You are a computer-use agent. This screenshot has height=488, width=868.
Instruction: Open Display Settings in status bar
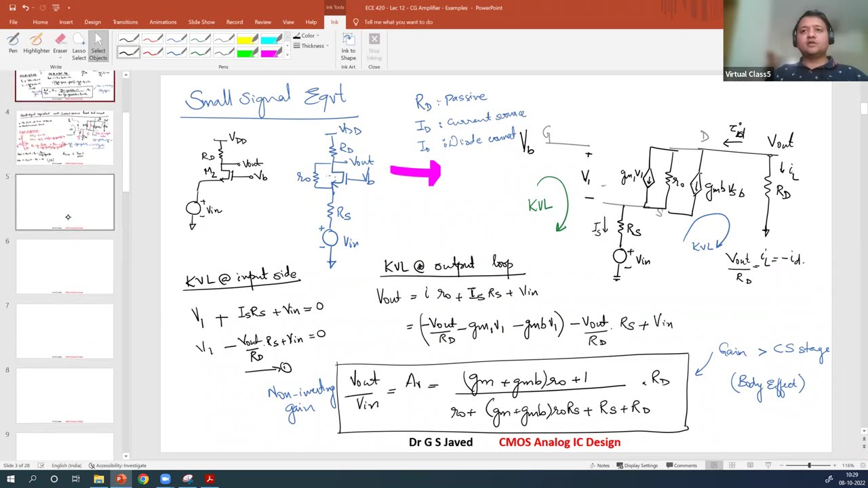pos(637,466)
